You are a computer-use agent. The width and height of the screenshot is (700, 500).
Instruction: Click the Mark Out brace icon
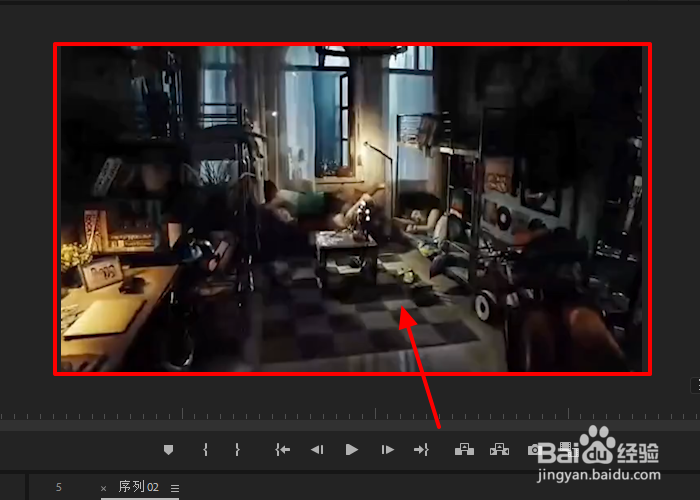point(237,450)
